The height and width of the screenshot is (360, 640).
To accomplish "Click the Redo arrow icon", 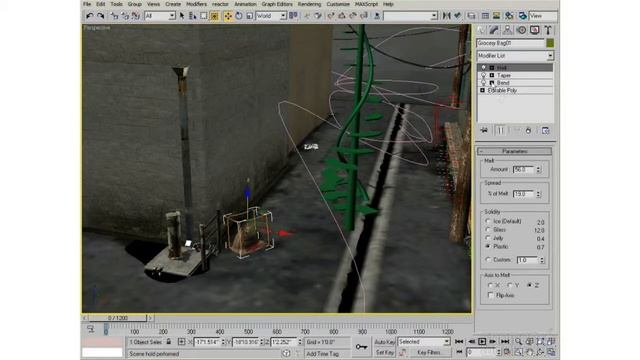I will (100, 16).
